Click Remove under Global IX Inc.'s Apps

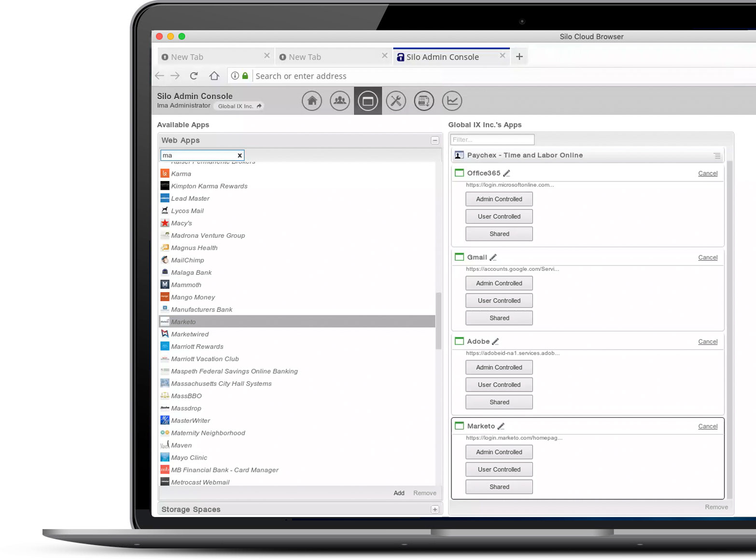[716, 507]
